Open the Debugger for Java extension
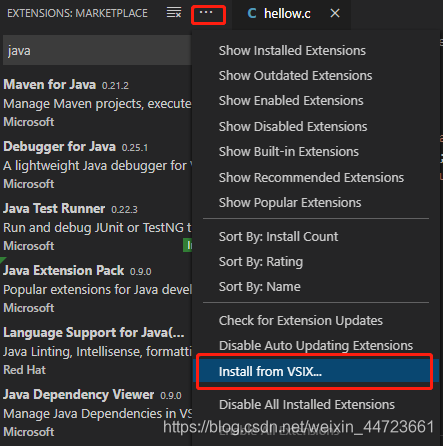Viewport: 443px width, 446px height. point(60,147)
